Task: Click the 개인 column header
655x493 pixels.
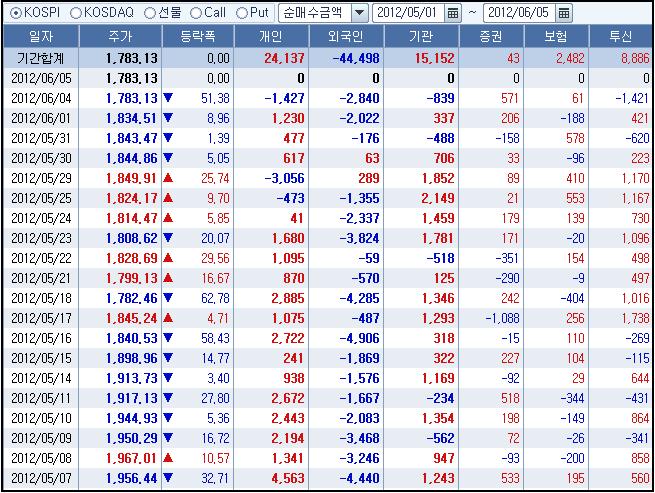Action: coord(272,36)
